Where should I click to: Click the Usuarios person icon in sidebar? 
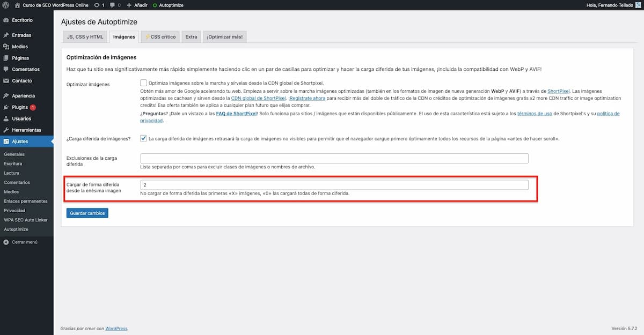click(6, 118)
